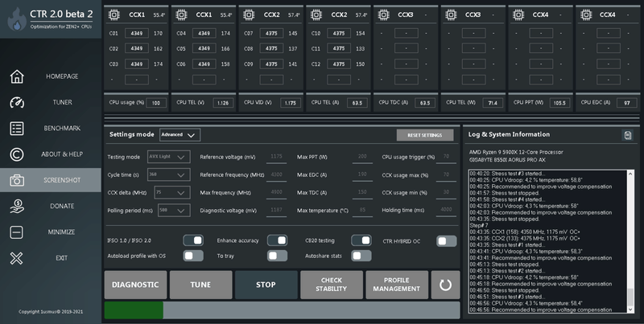Click the Donate hand icon

[16, 206]
